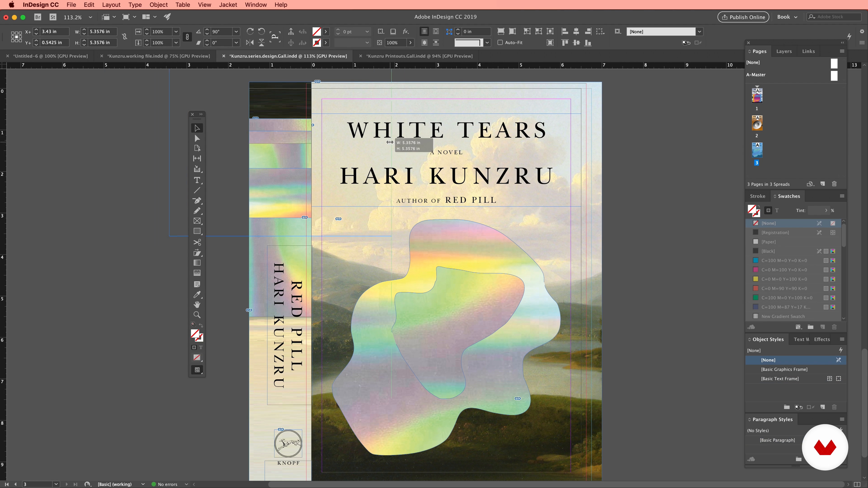Select page 2 thumbnail in Pages panel
Viewport: 868px width, 488px height.
[x=757, y=123]
